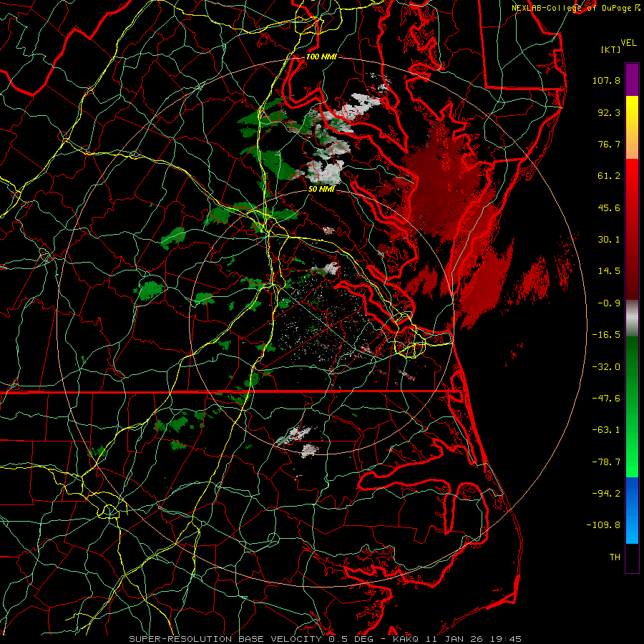Click the 92.3 velocity scale value
Image resolution: width=644 pixels, height=644 pixels.
tap(609, 112)
